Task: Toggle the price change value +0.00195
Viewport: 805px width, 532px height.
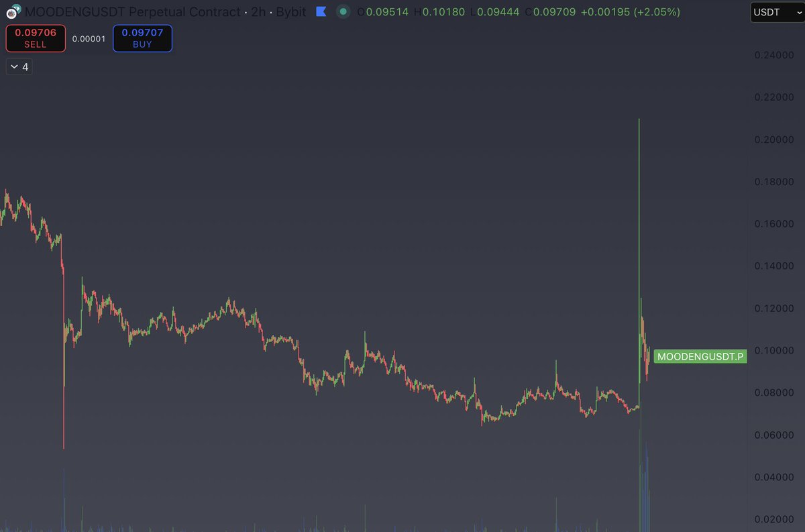Action: pos(605,11)
